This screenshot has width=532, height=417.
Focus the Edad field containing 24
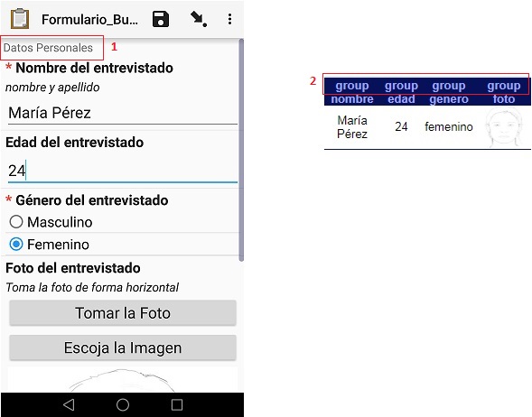click(x=123, y=171)
